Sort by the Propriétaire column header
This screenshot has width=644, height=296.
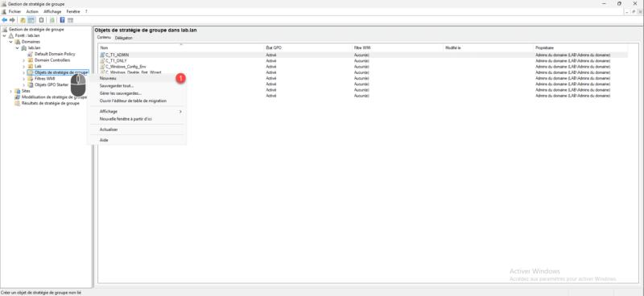580,48
